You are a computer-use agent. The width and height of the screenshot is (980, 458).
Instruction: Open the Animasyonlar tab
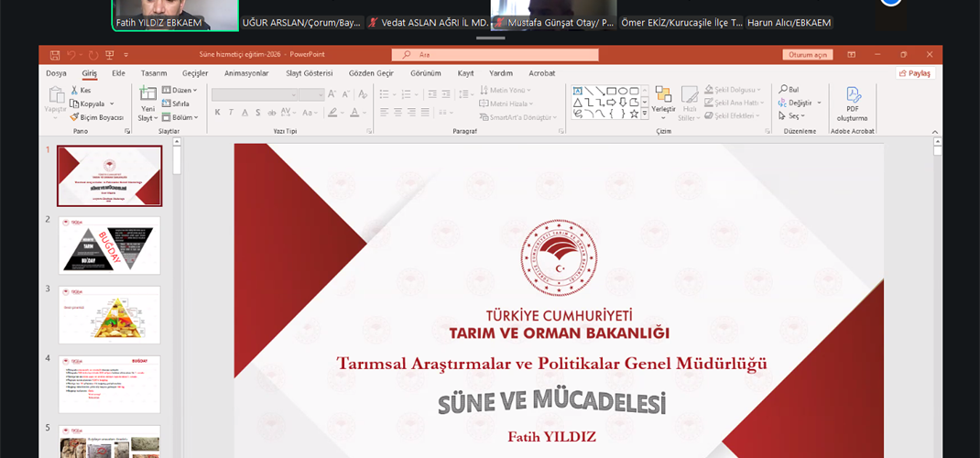[246, 73]
